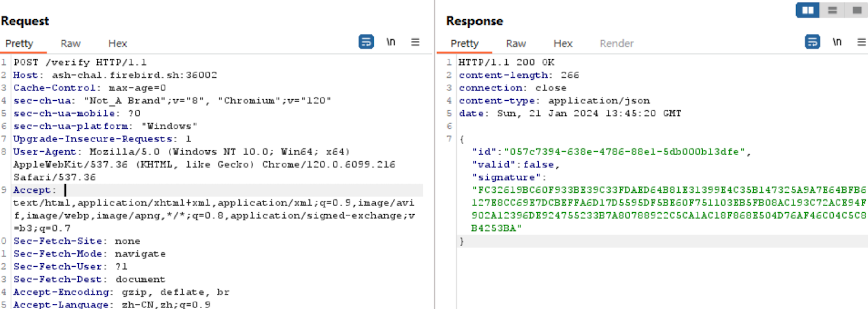Switch to the top-bottom split layout icon
The height and width of the screenshot is (309, 868).
pyautogui.click(x=832, y=11)
